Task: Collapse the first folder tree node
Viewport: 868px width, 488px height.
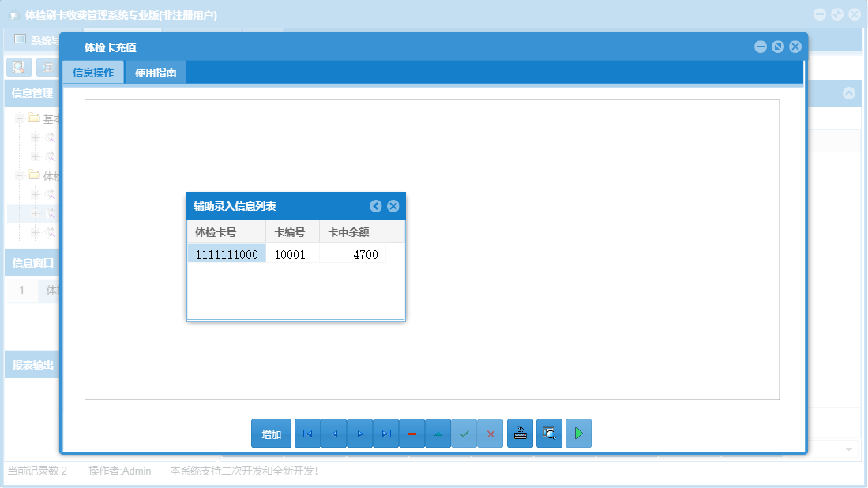Action: [x=20, y=118]
